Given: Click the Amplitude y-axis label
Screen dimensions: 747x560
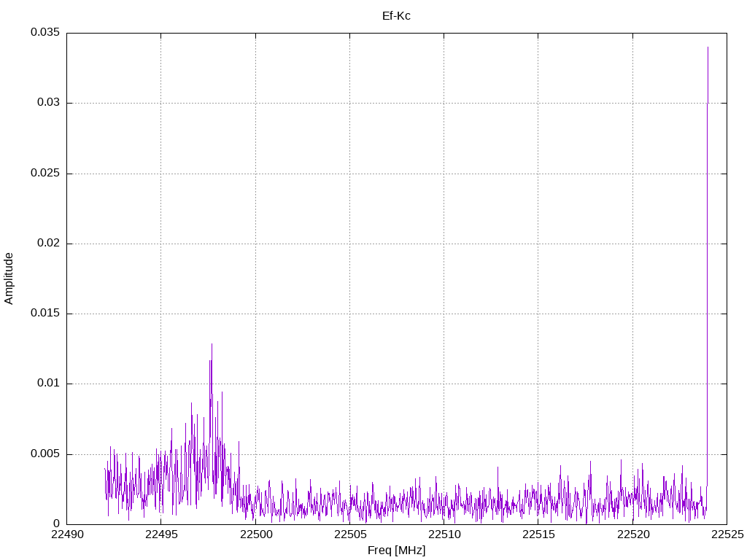Looking at the screenshot, I should 9,279.
